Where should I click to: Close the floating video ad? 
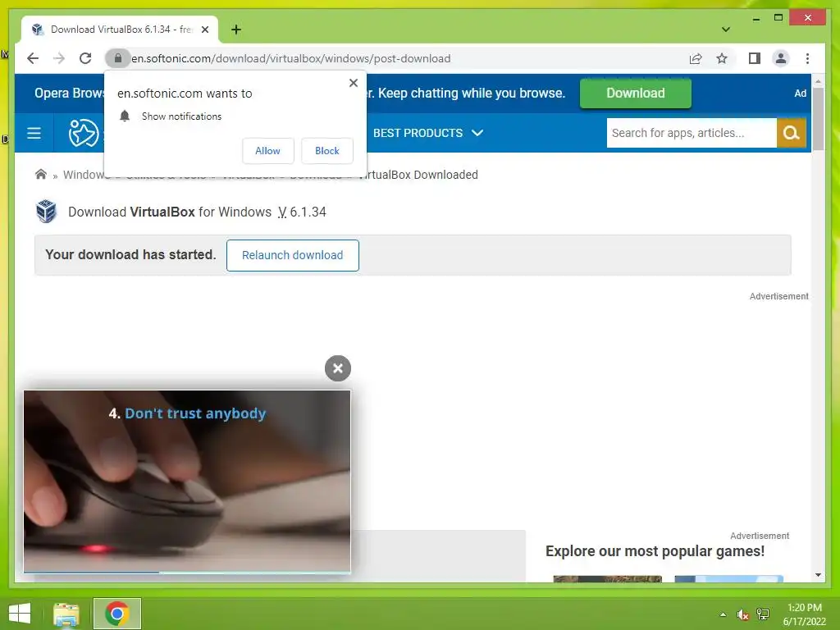(x=337, y=368)
